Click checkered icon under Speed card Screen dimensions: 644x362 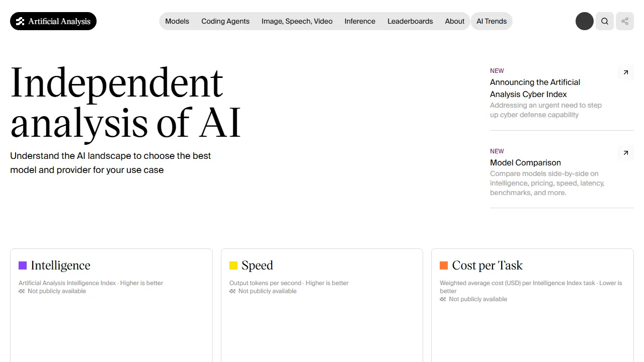[x=232, y=291]
